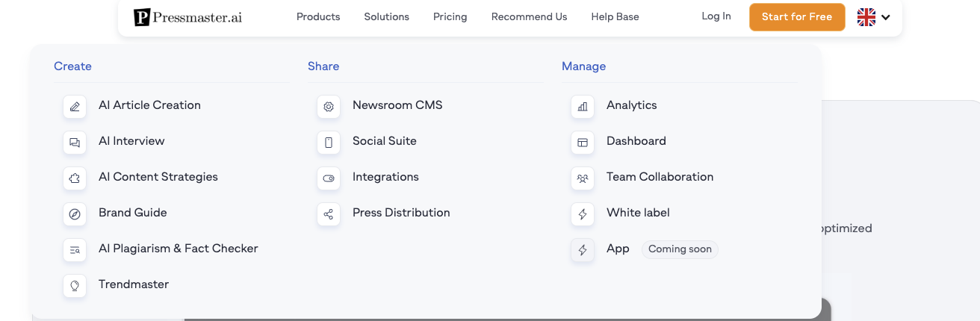
Task: Open the Newsroom CMS link
Action: (x=397, y=105)
